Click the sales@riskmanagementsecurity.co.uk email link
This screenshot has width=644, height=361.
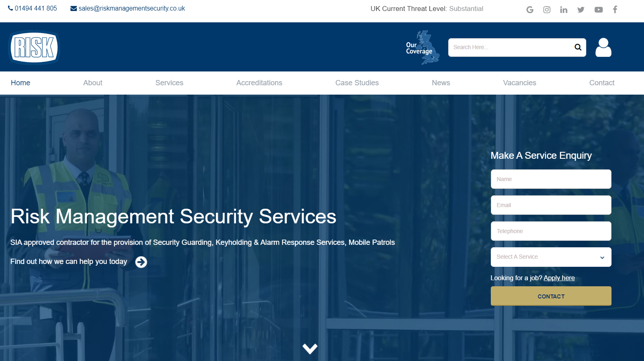coord(132,9)
